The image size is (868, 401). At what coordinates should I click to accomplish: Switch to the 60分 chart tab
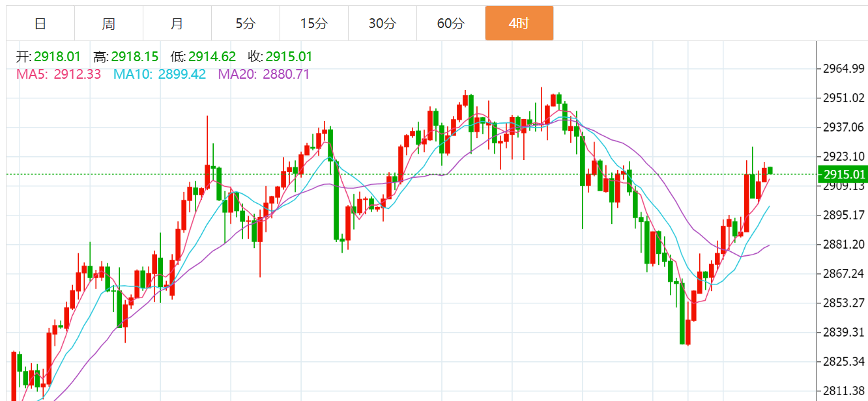[451, 24]
